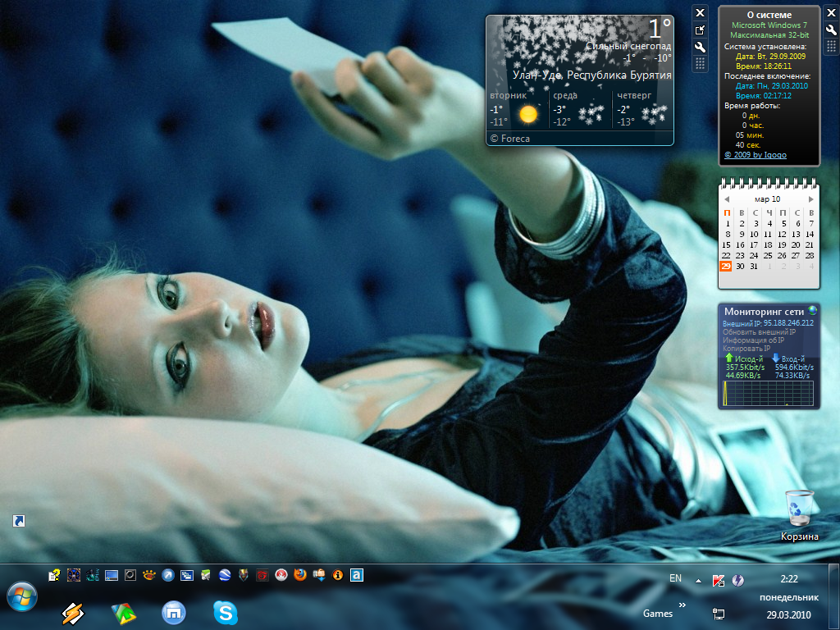Switch the EN input language indicator
840x630 pixels.
tap(675, 578)
